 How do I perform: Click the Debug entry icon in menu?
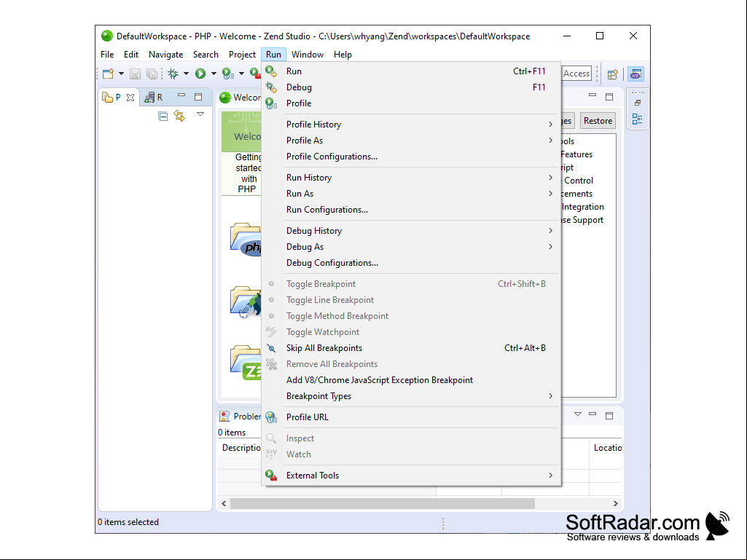tap(271, 87)
